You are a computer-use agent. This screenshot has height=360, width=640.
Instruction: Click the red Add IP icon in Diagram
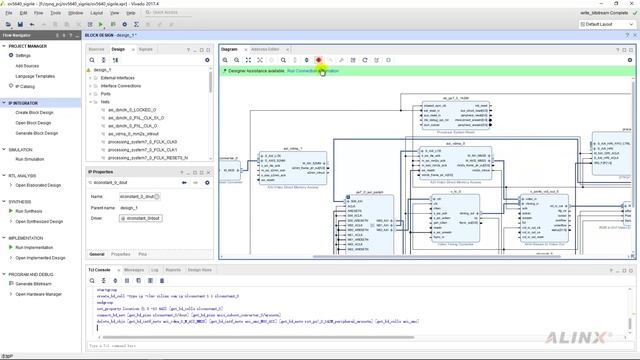pyautogui.click(x=318, y=60)
